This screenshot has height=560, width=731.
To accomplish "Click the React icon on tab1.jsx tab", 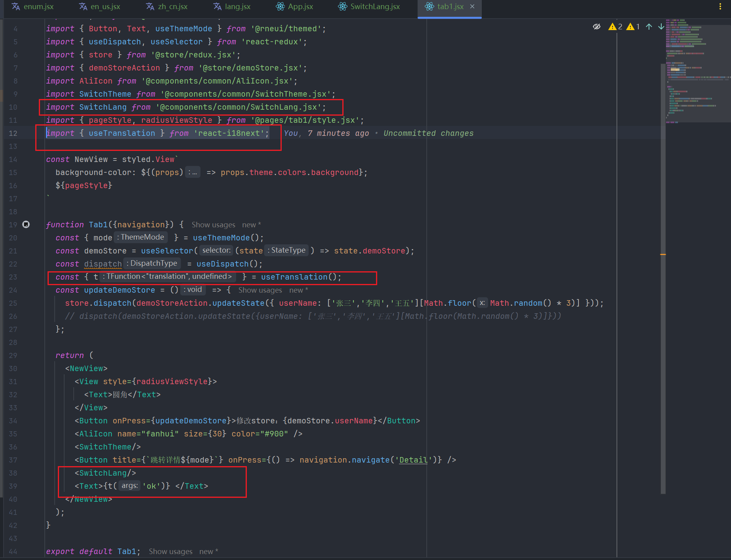I will [x=429, y=6].
